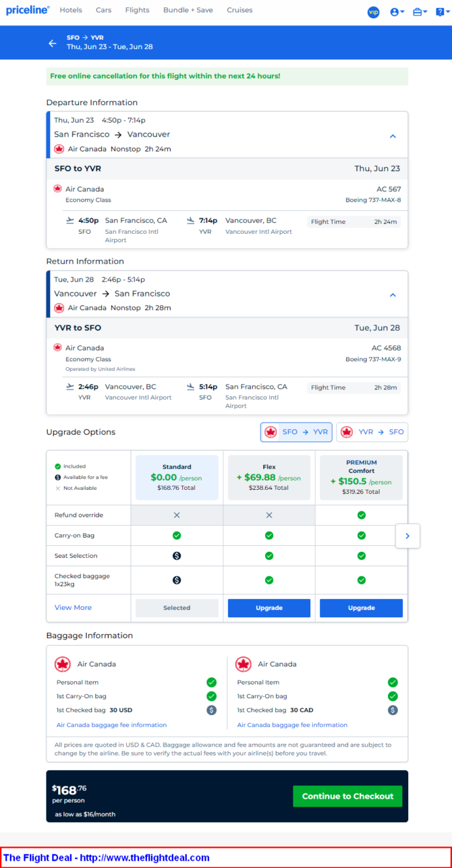
Task: Select the YVR → SFO upgrade tab
Action: pos(372,432)
